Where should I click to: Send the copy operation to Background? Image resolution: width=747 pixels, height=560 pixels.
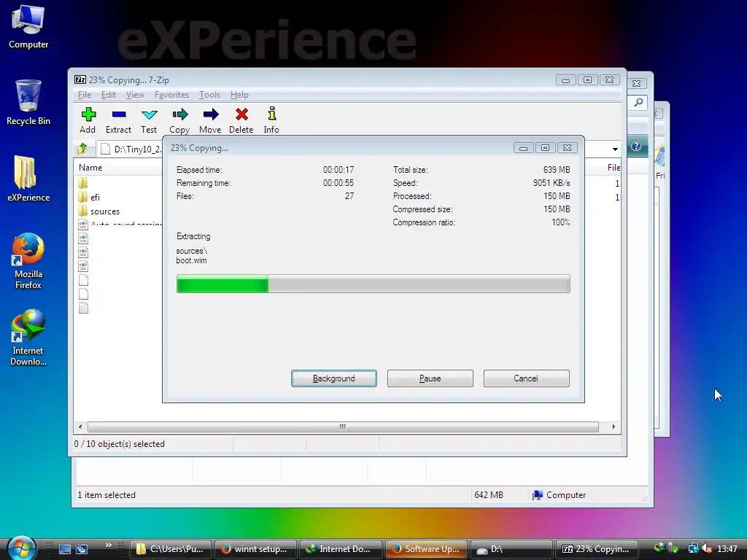pyautogui.click(x=334, y=378)
